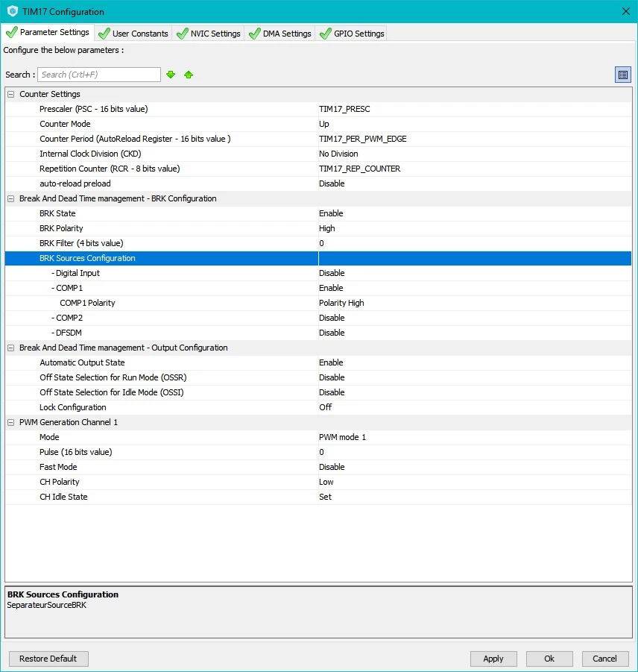This screenshot has width=638, height=672.
Task: Select the CH Idle State label
Action: (63, 497)
